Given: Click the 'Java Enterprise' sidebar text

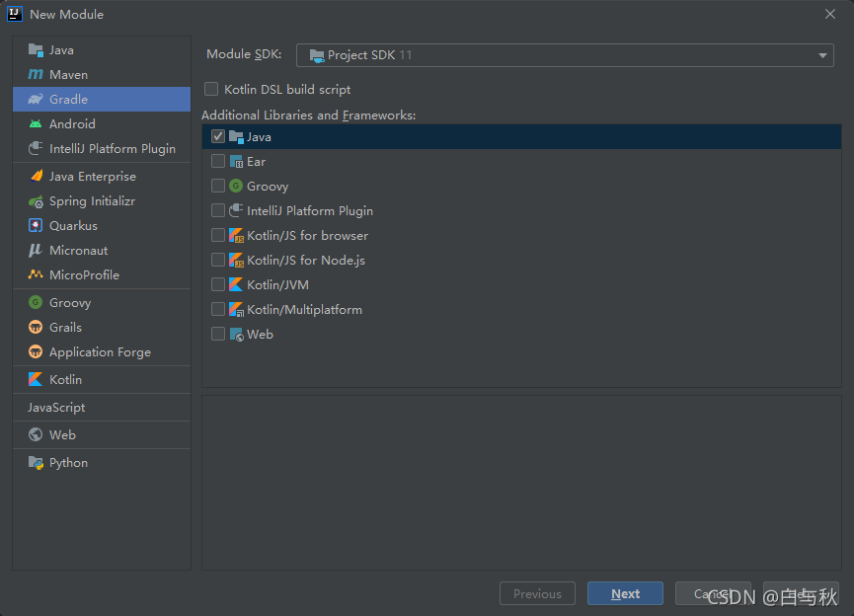Looking at the screenshot, I should [93, 177].
